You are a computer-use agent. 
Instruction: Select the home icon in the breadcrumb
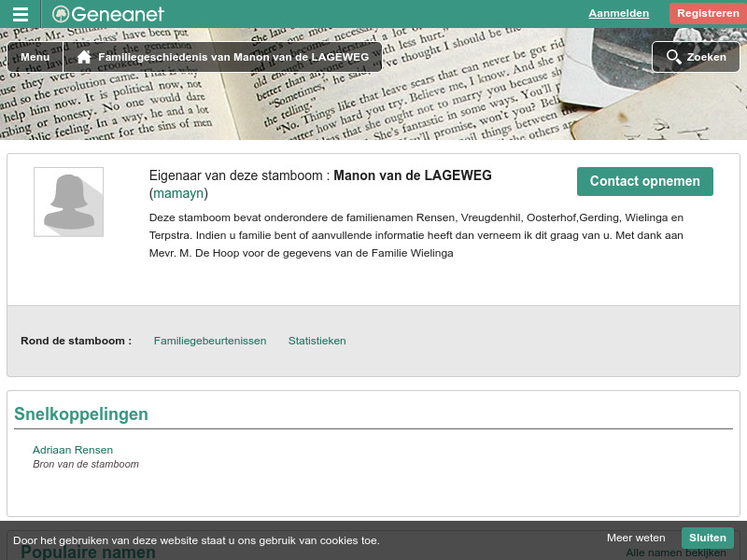84,56
